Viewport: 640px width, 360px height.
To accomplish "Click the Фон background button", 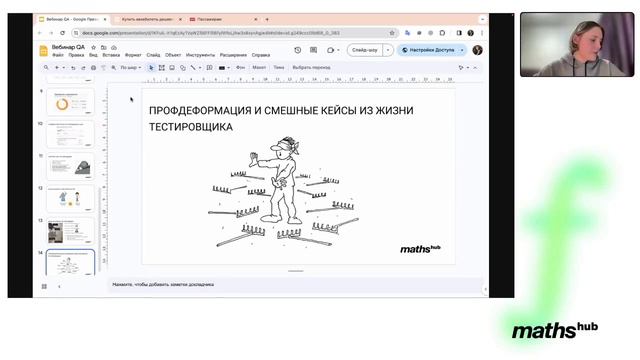I will coord(241,68).
